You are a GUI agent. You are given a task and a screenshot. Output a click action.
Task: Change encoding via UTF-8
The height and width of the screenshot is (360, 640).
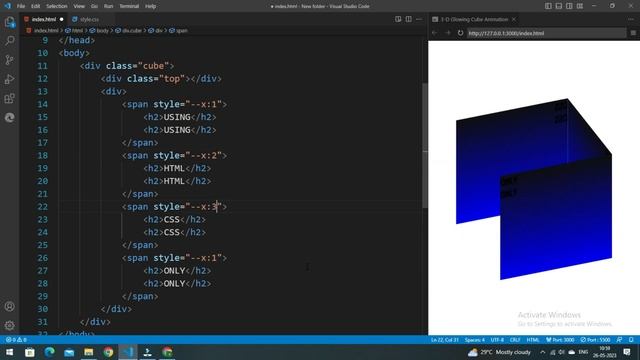[x=497, y=340]
